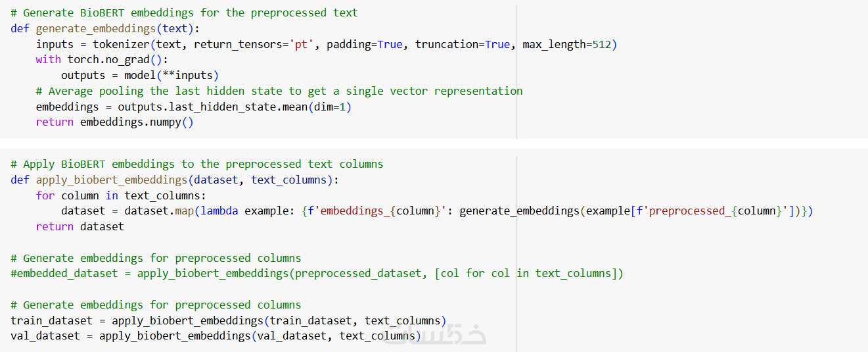Click outputs.last_hidden_state.mean(dim=1) expression
Viewport: 868px width, 352px height.
point(235,107)
